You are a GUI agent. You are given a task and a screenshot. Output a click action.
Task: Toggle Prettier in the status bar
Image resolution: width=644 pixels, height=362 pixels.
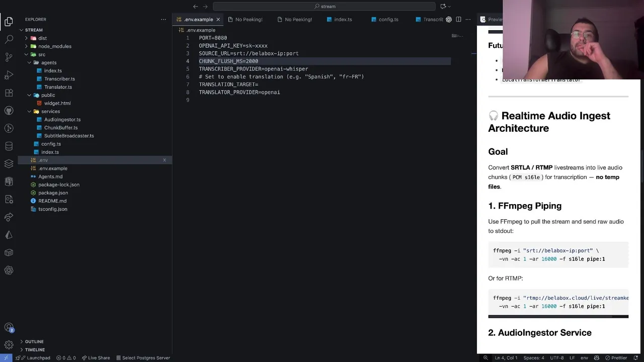point(615,358)
